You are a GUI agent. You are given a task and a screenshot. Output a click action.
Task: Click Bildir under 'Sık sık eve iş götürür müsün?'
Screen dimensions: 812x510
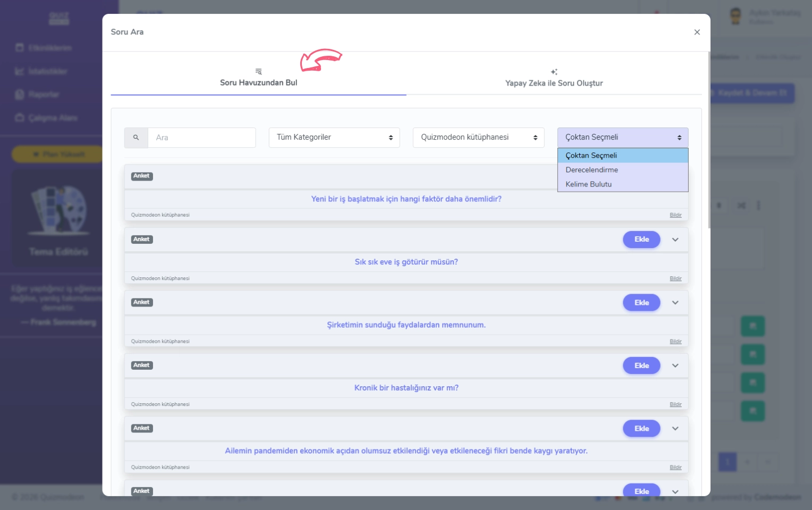point(675,278)
